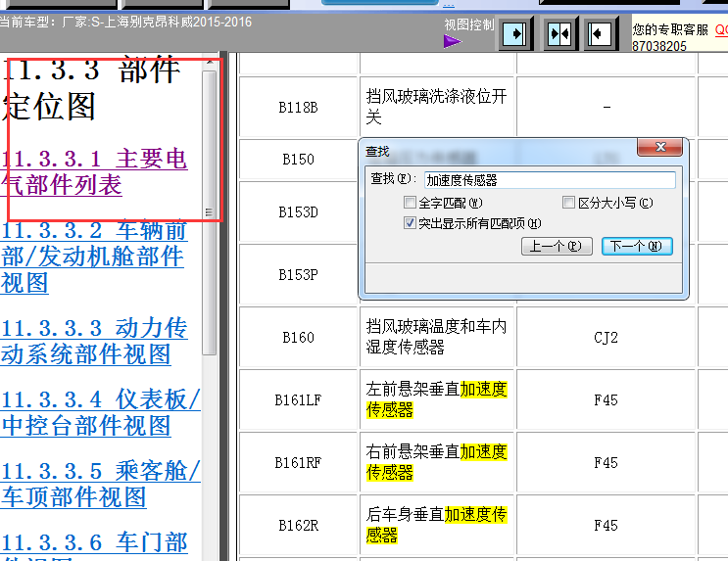Open 11.3.3.5 乘客舱/车顶部件视图 link
The image size is (728, 561).
click(x=100, y=484)
